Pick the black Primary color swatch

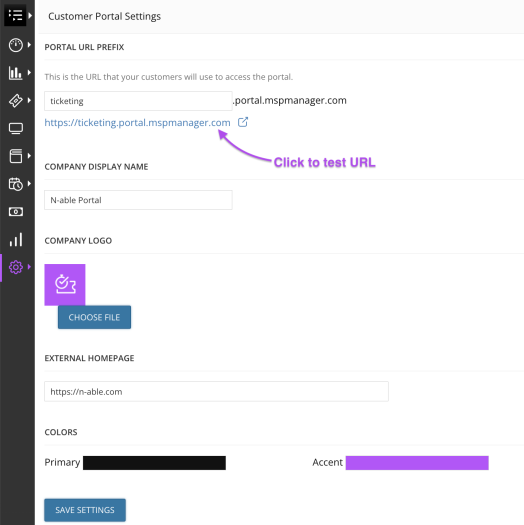pos(154,463)
